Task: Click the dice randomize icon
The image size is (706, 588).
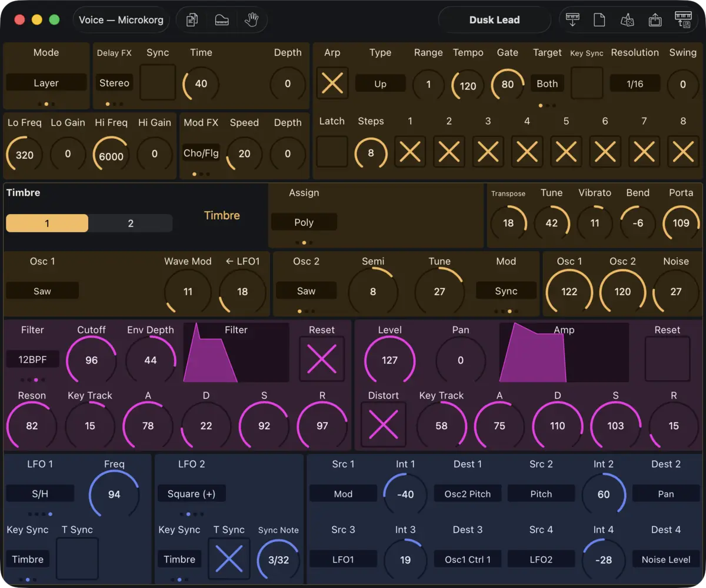Action: pos(627,20)
